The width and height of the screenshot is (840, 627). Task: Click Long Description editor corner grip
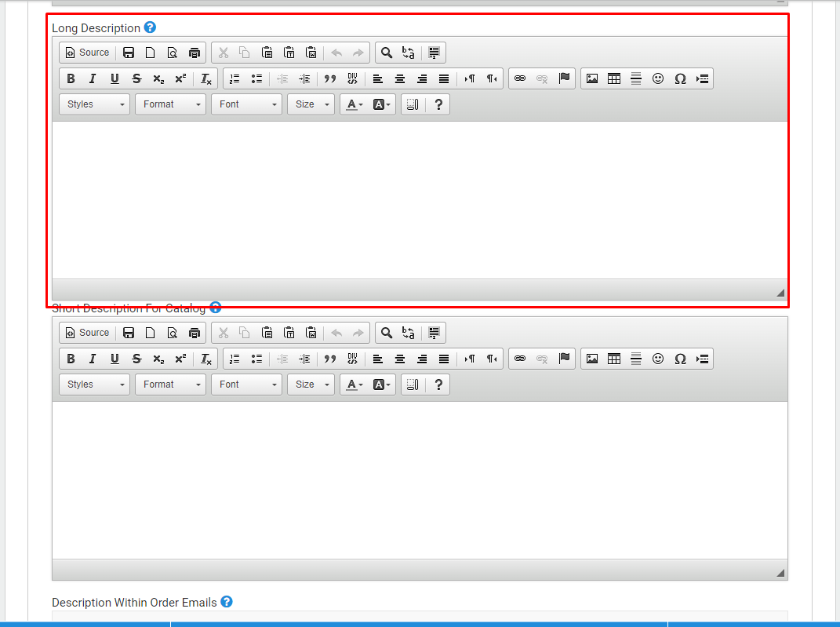coord(780,293)
